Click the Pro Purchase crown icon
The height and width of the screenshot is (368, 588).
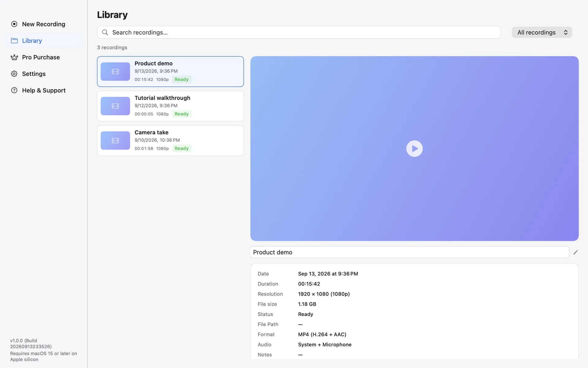(x=14, y=57)
